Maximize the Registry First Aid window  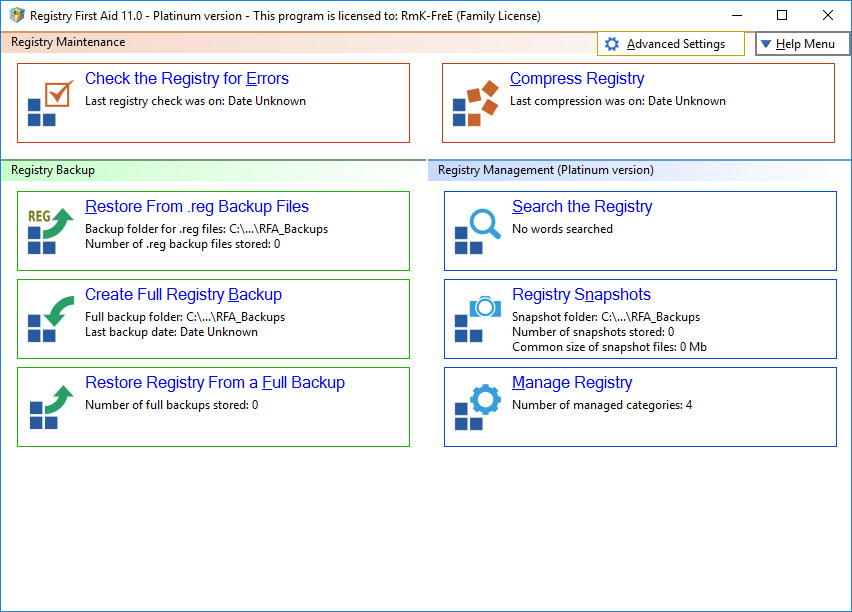pyautogui.click(x=782, y=15)
